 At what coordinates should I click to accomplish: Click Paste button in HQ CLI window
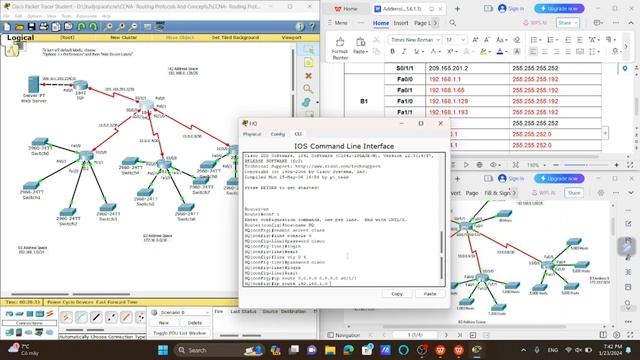430,294
